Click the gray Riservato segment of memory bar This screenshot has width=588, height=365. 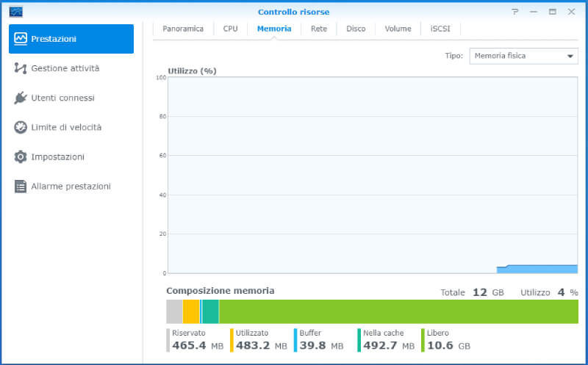174,311
